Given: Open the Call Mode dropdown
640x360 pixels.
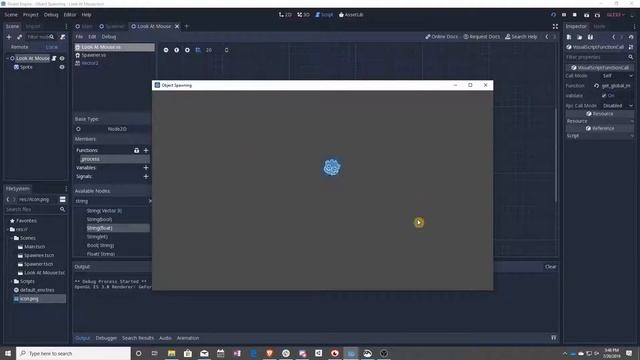Looking at the screenshot, I should (x=617, y=76).
